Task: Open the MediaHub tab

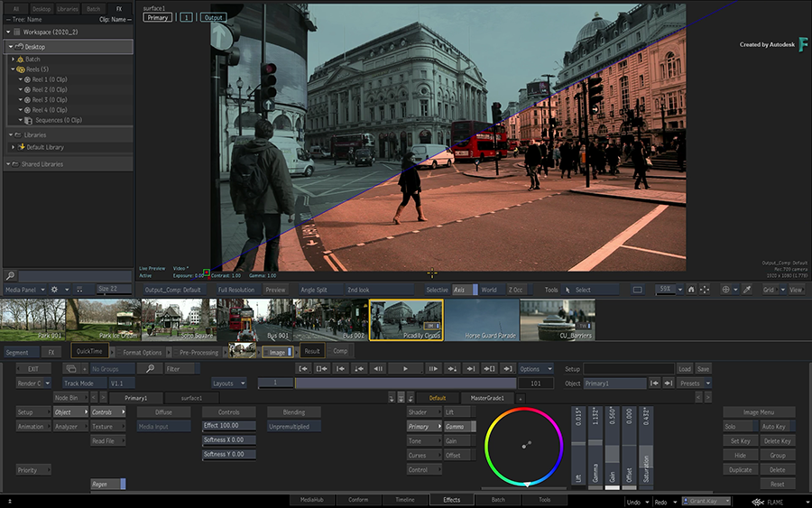Action: click(312, 499)
